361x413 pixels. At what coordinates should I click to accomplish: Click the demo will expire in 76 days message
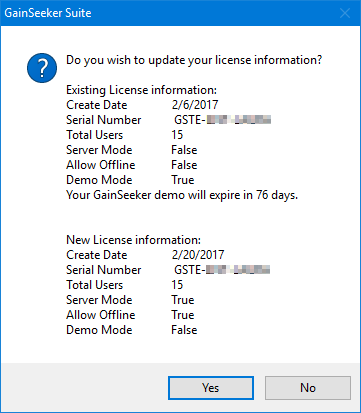[182, 195]
